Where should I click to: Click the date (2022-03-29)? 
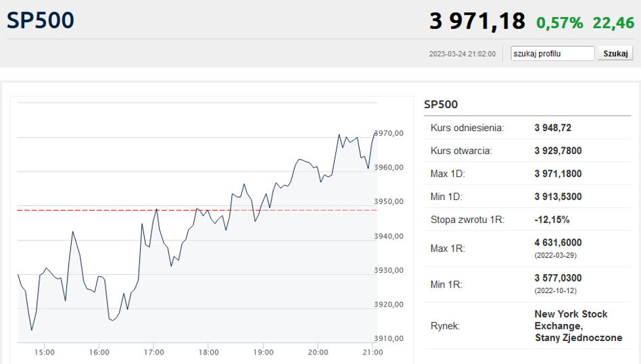(x=556, y=255)
